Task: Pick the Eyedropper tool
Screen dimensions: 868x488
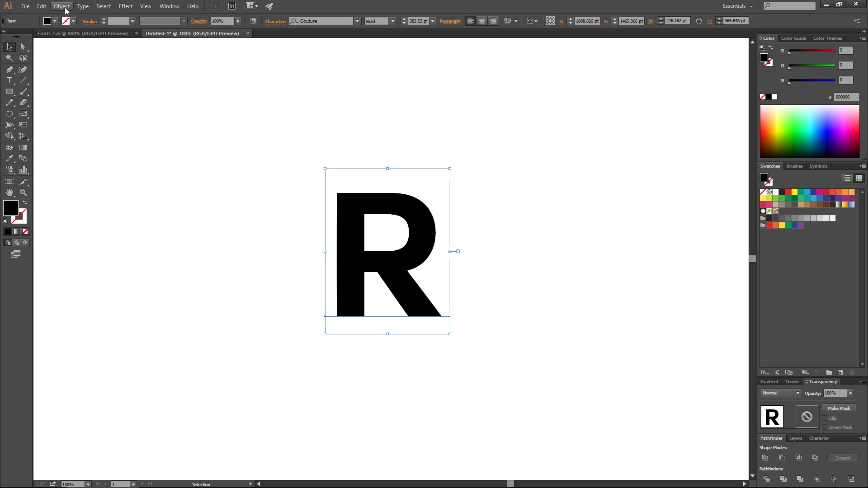Action: [9, 158]
